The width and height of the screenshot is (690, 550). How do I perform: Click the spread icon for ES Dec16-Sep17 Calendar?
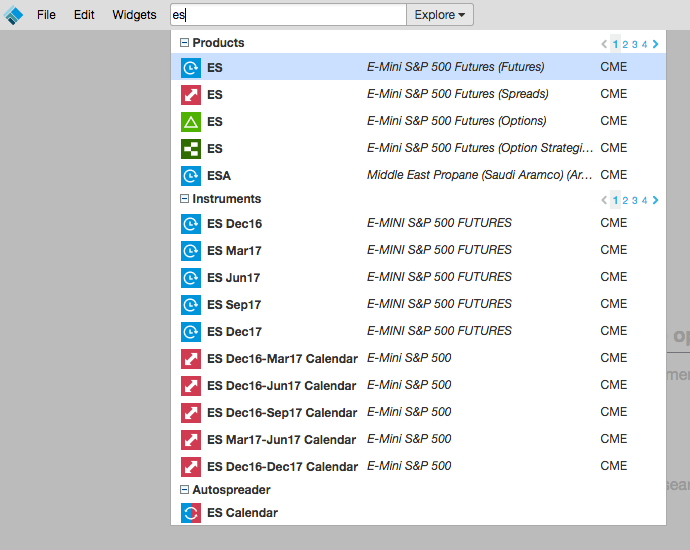click(x=191, y=413)
